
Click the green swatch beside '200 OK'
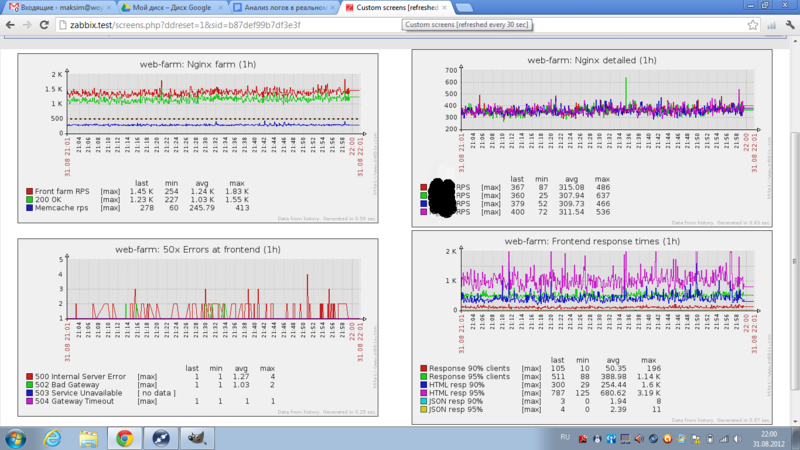click(30, 199)
